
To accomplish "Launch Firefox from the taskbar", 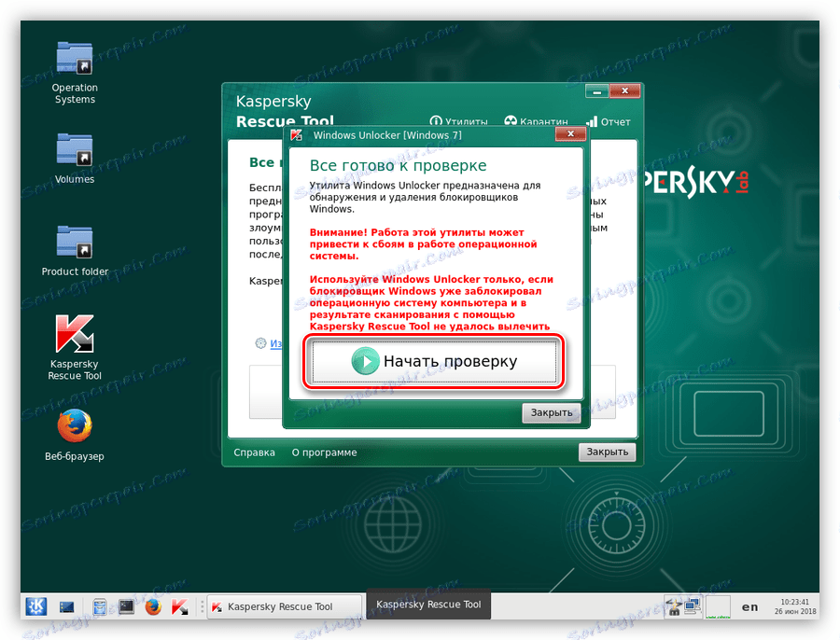I will point(153,606).
